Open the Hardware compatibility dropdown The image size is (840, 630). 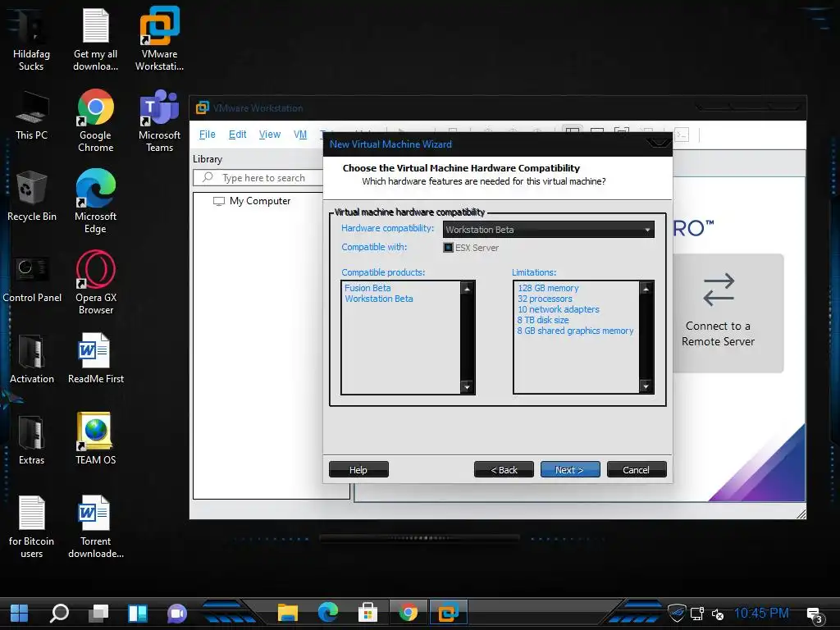549,230
